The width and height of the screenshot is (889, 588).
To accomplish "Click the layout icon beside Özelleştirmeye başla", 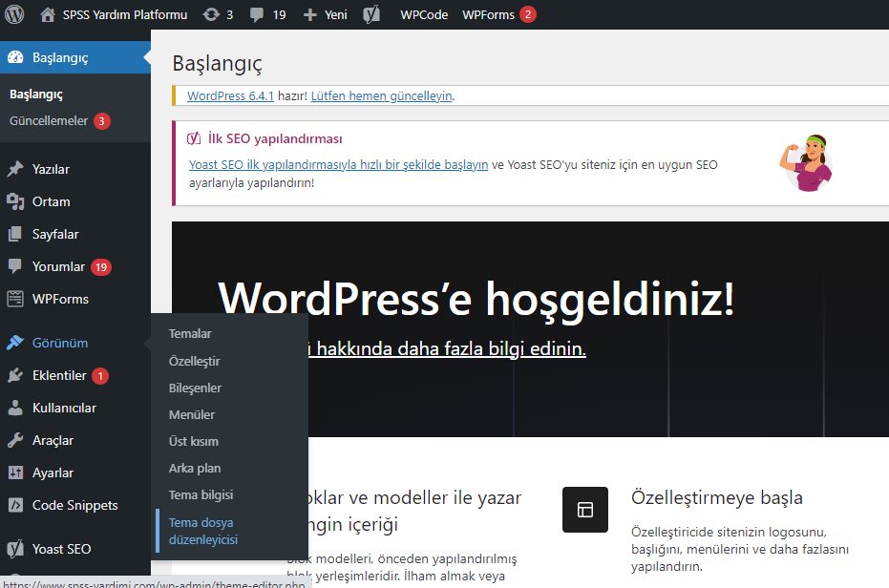I will (585, 510).
